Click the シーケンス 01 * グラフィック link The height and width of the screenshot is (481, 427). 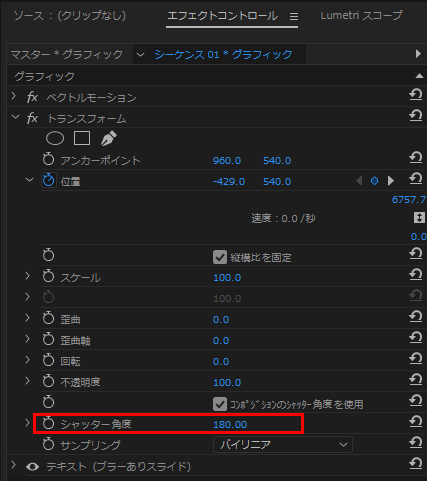223,54
